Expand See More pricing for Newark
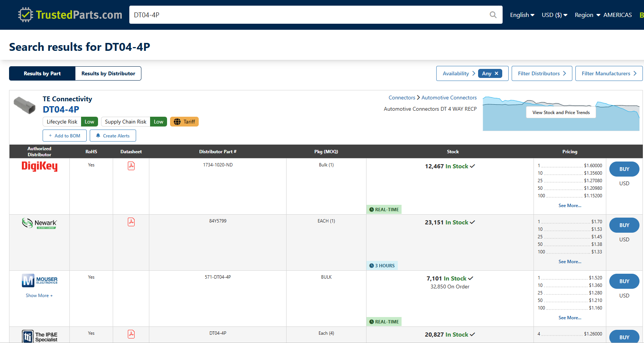 tap(570, 262)
